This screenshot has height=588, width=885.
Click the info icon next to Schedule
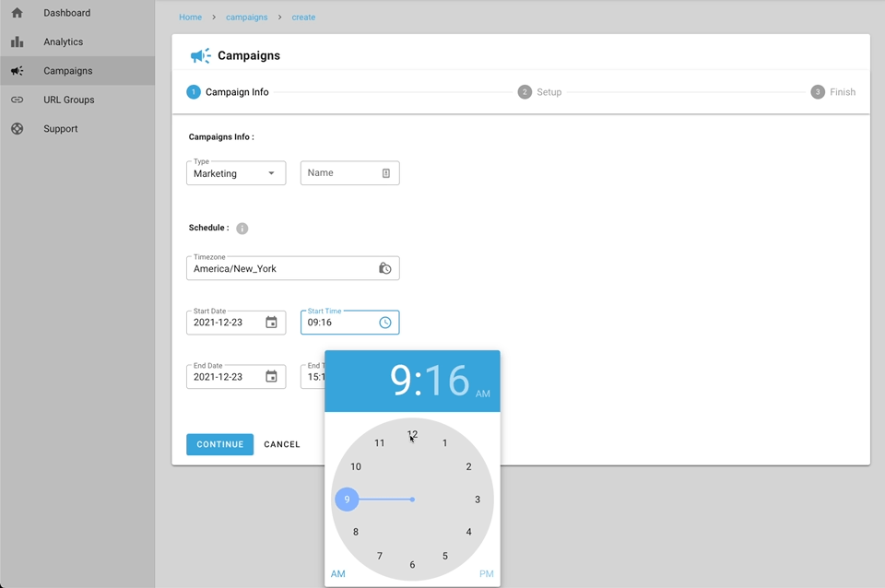coord(242,228)
